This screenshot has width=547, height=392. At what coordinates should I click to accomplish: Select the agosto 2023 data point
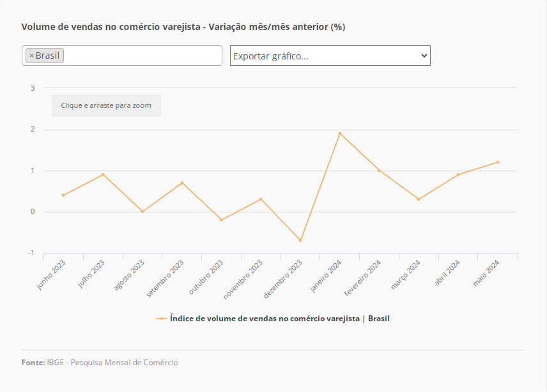tap(143, 211)
